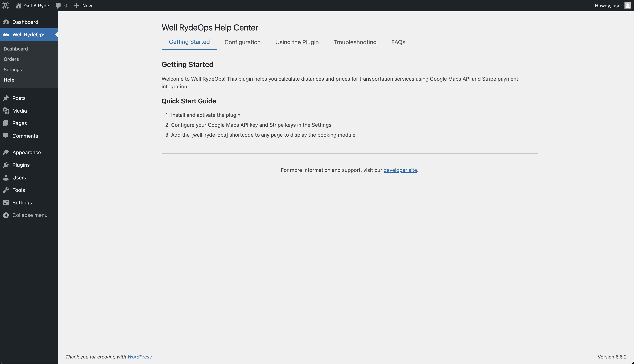Click step 'Install and activate the plugin'
Screen dimensions: 634x364
click(x=206, y=115)
